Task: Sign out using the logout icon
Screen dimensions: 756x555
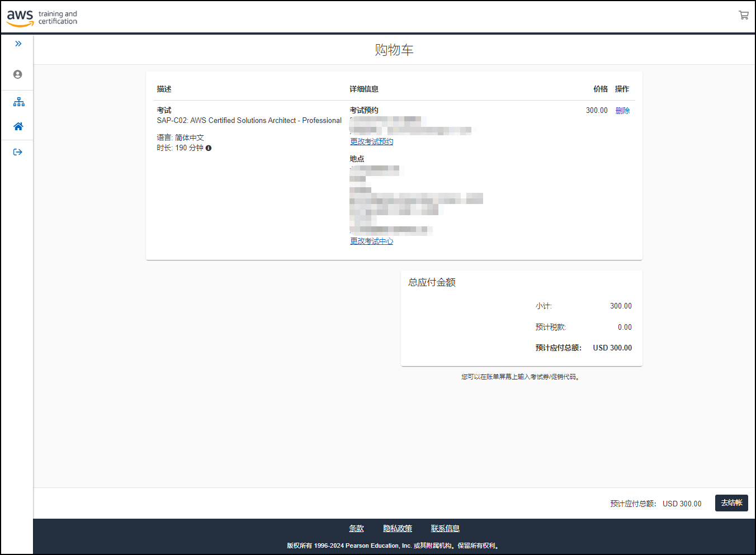Action: pyautogui.click(x=18, y=152)
